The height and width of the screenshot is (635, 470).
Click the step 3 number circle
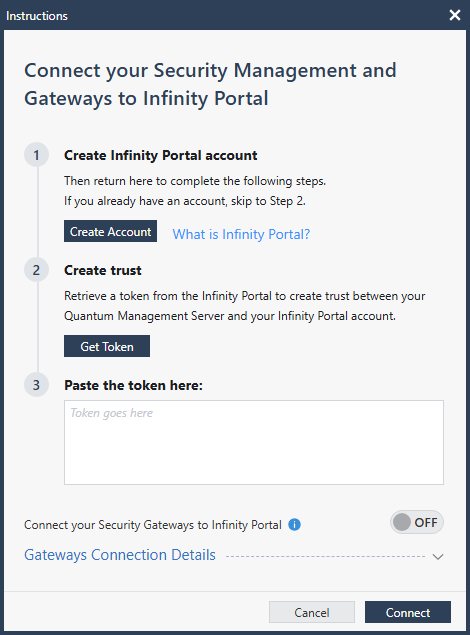36,385
